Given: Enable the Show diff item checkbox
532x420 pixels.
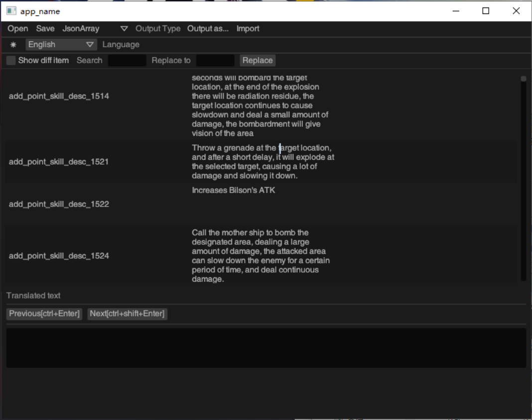Looking at the screenshot, I should click(10, 60).
